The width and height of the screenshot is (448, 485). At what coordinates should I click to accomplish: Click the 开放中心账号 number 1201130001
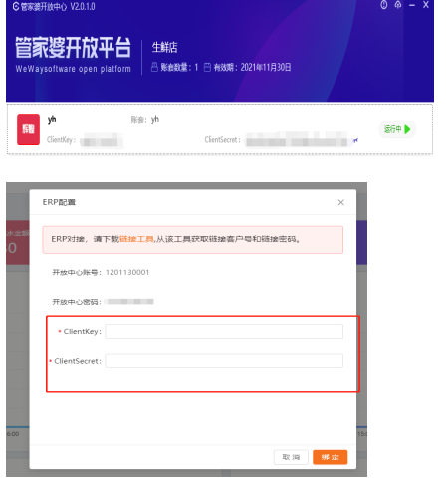pos(127,273)
